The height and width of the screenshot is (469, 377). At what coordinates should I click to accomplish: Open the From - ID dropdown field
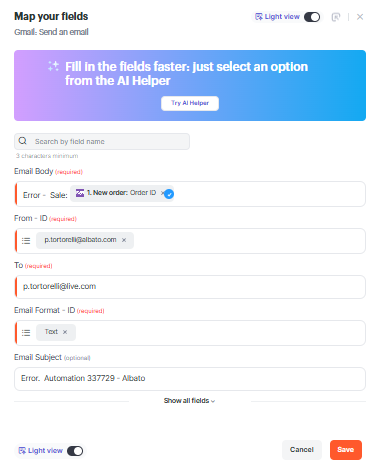(190, 241)
